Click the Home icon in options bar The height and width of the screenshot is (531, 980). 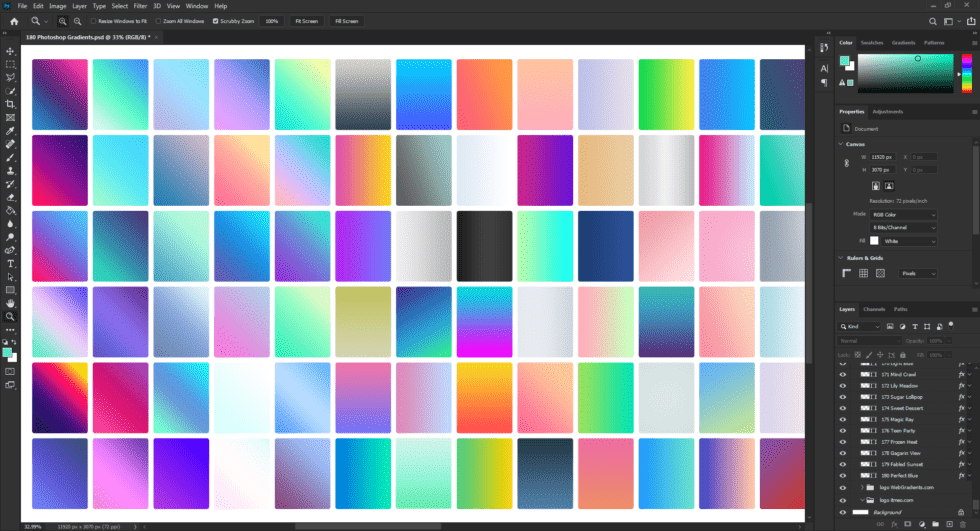[x=14, y=20]
